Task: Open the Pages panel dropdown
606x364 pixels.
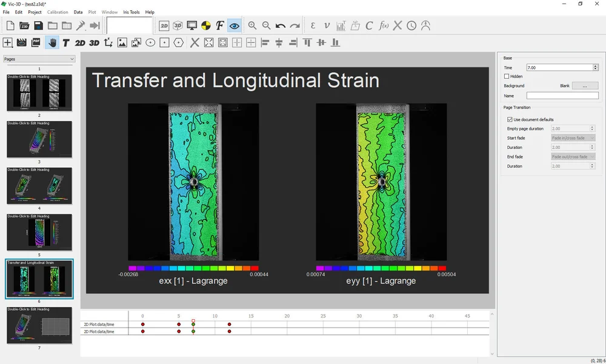Action: 73,59
